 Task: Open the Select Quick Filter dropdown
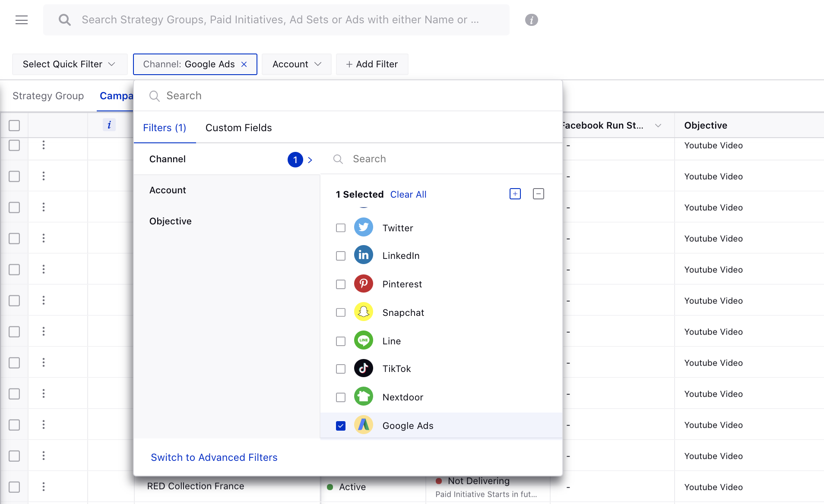pos(70,64)
